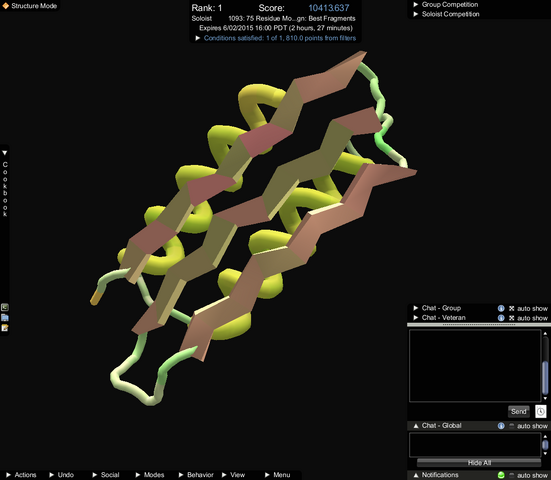
Task: Click the Cookbook green recipe icon
Action: coord(5,307)
